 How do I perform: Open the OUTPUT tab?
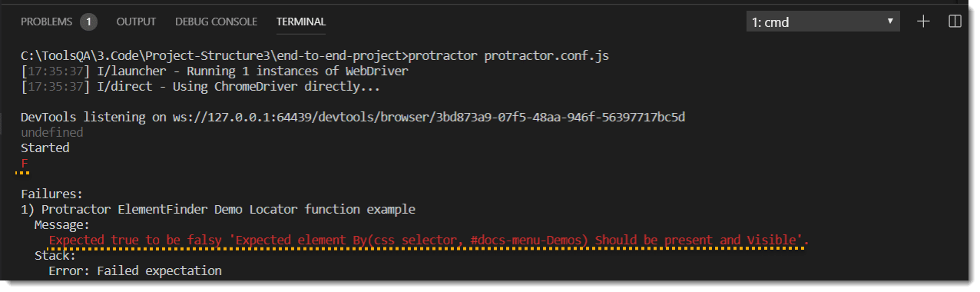pyautogui.click(x=136, y=22)
